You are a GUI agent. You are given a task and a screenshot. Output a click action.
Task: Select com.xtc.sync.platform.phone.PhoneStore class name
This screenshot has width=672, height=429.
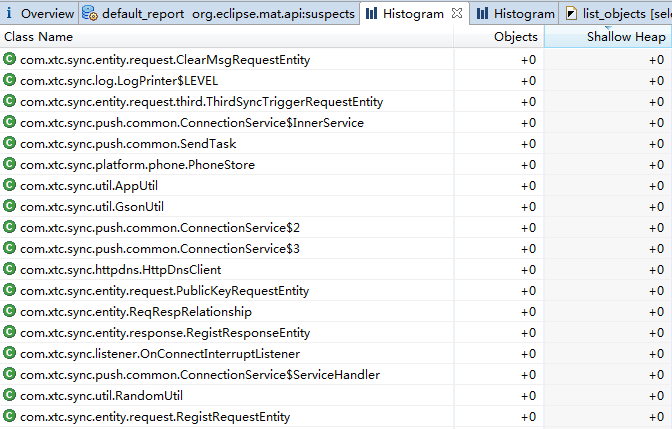(x=138, y=165)
